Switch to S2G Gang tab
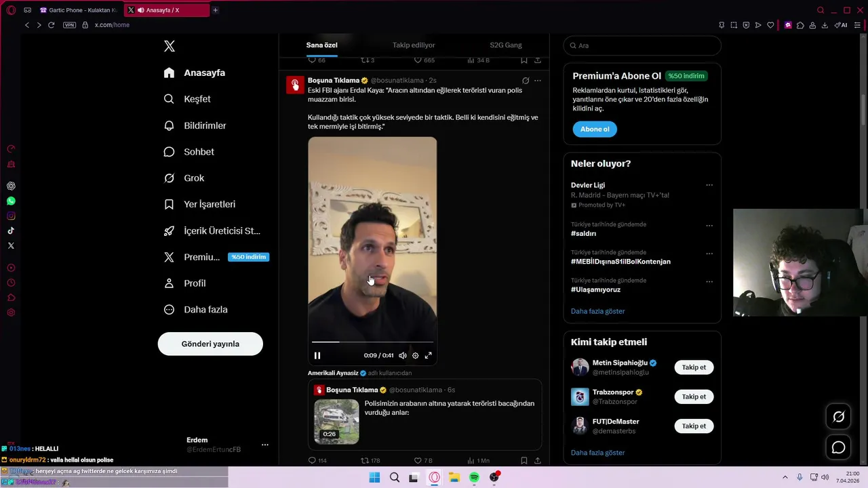Viewport: 868px width, 488px height. pos(506,45)
